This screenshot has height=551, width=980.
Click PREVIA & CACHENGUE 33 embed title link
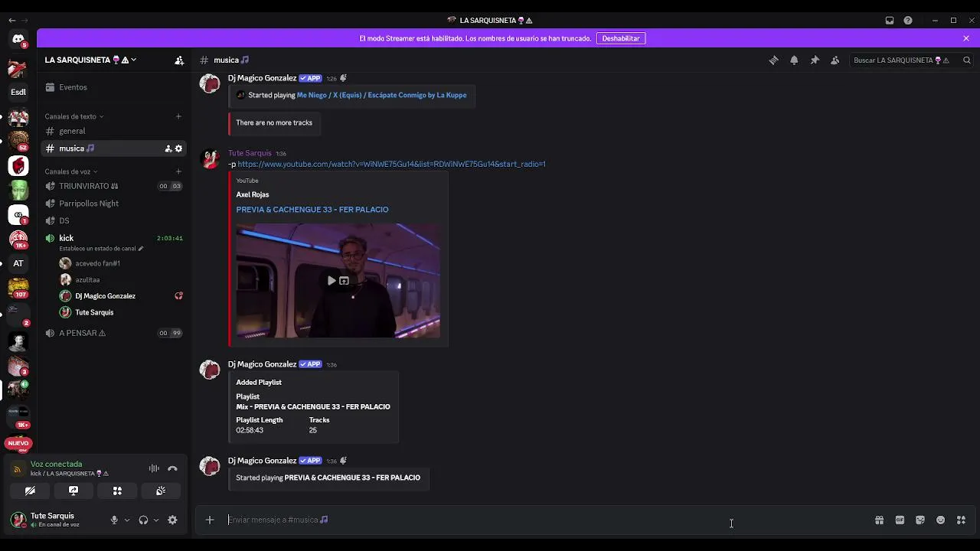point(312,209)
